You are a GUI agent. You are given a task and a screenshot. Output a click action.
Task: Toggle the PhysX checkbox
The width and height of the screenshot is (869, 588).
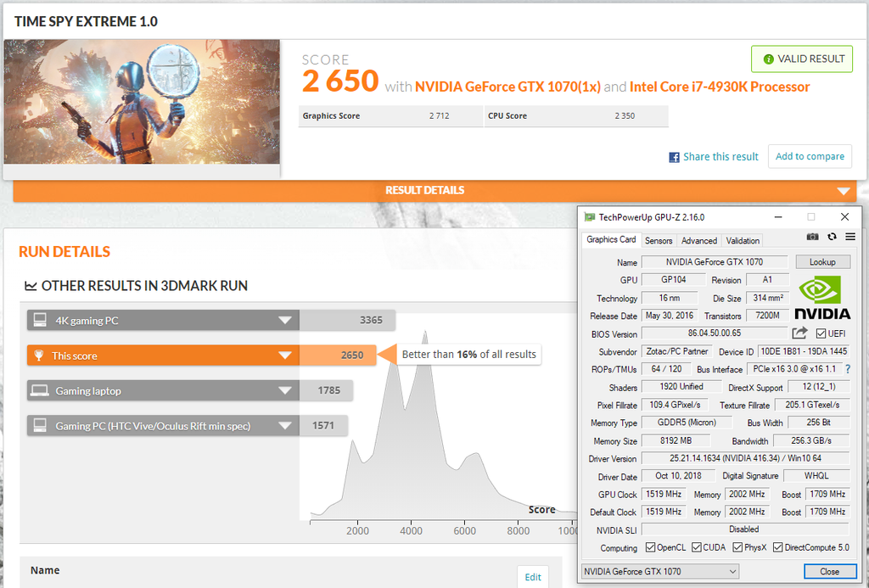click(737, 547)
